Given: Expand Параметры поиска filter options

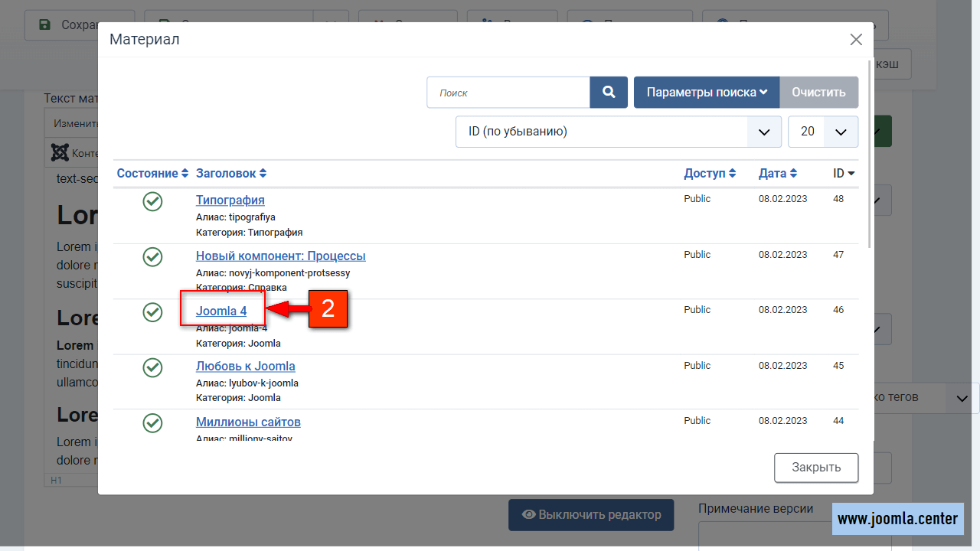Looking at the screenshot, I should pyautogui.click(x=706, y=93).
